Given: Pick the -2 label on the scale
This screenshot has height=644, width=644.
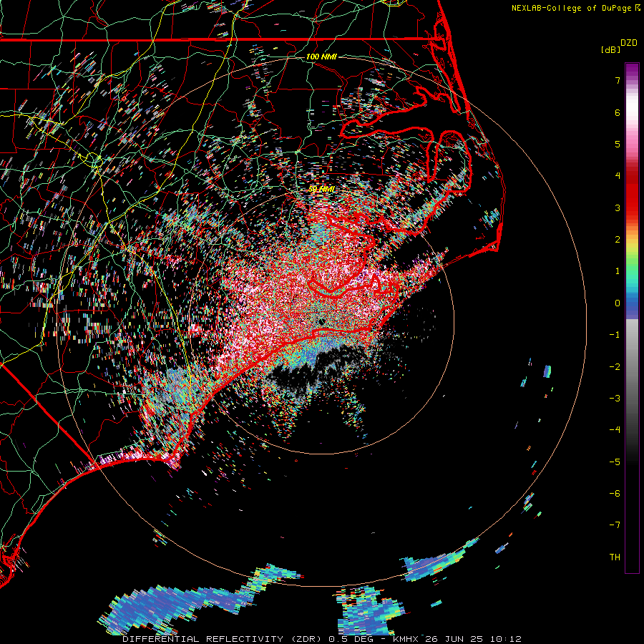Looking at the screenshot, I should coord(615,367).
